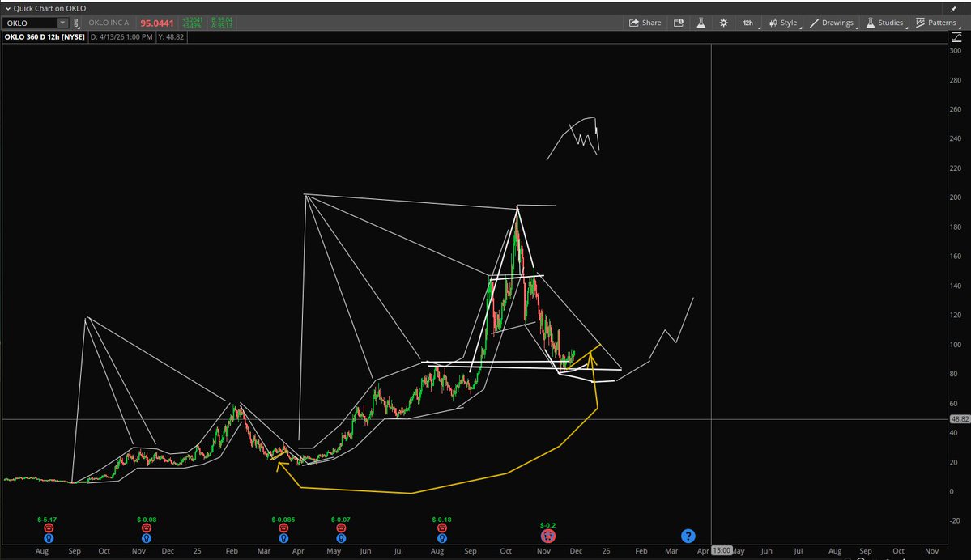Click the red earnings phone icon at $-0.07
This screenshot has width=971, height=560.
[341, 528]
